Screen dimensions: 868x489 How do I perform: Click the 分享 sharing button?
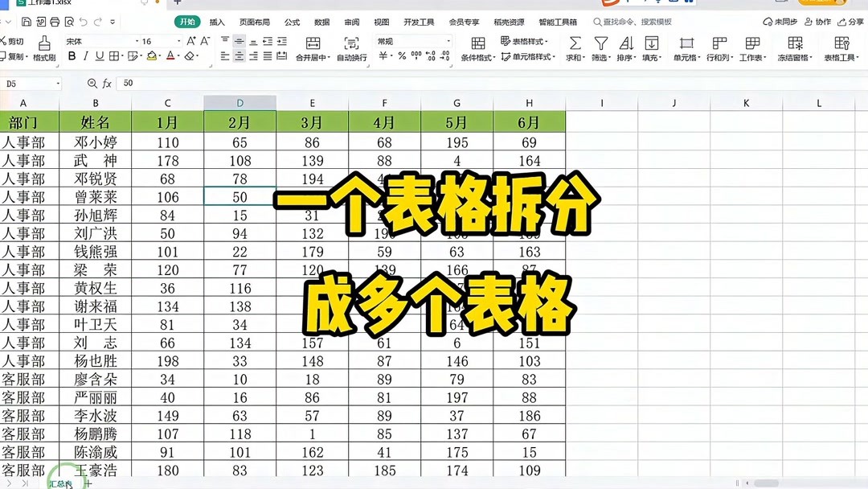852,22
